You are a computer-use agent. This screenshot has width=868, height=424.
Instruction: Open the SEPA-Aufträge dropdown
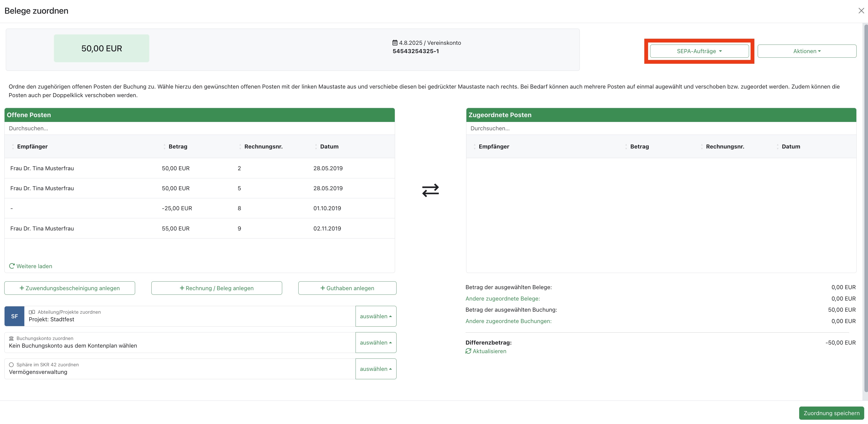699,51
